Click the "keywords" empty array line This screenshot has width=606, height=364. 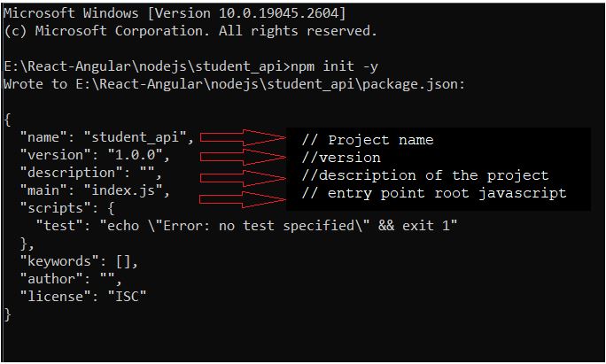point(79,261)
